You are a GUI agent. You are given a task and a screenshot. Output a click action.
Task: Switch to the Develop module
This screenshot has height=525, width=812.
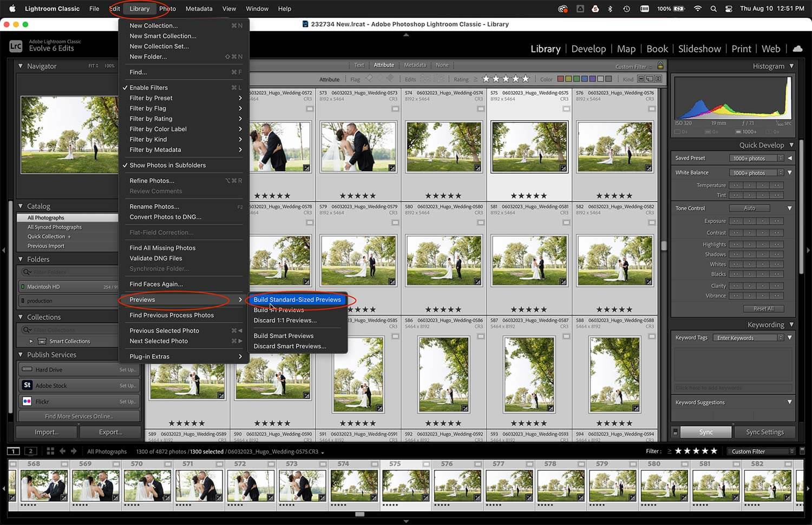coord(588,49)
